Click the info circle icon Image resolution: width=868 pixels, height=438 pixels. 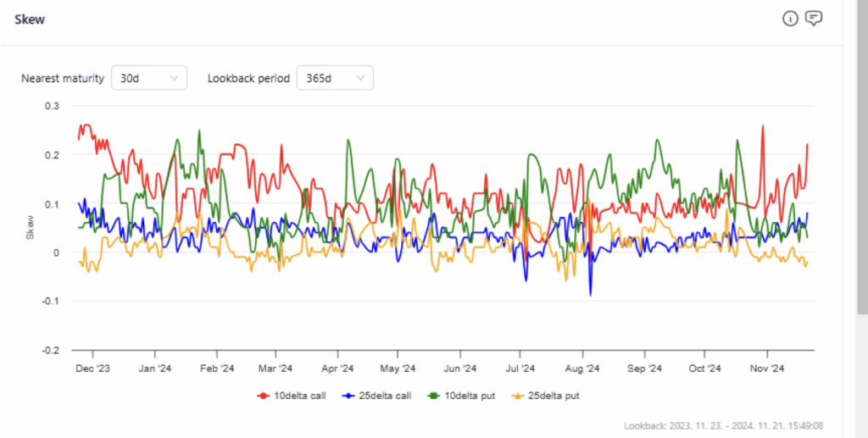click(x=790, y=19)
